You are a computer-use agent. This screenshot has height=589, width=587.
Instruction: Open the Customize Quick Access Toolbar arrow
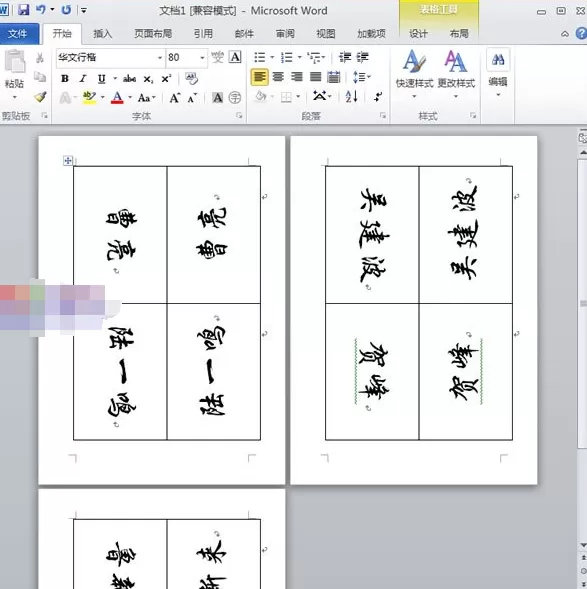pyautogui.click(x=84, y=11)
